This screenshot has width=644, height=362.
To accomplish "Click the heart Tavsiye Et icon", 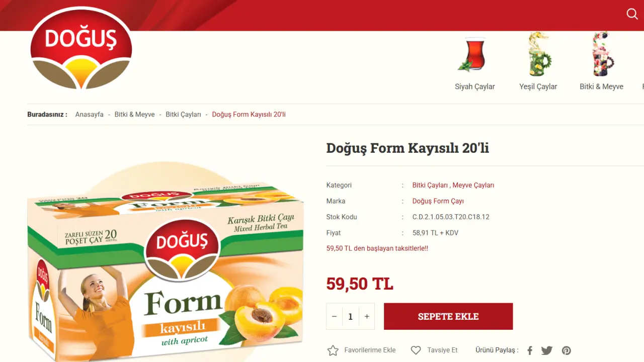I will pos(416,350).
